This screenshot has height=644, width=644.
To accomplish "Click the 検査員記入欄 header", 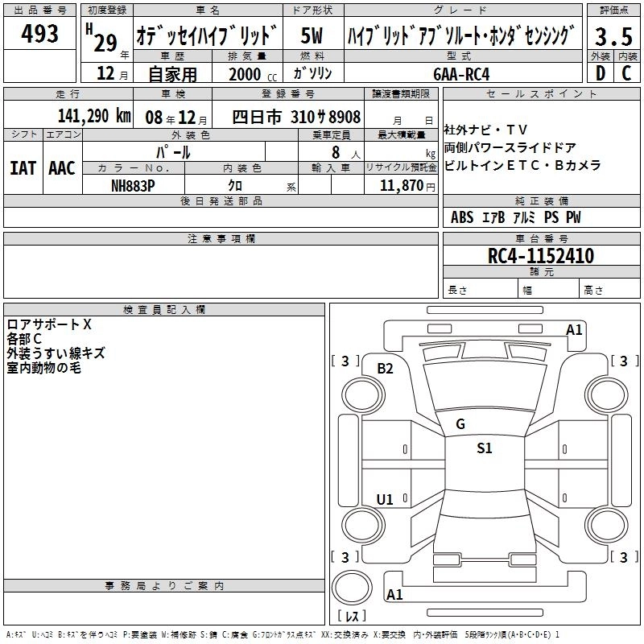I will (164, 310).
